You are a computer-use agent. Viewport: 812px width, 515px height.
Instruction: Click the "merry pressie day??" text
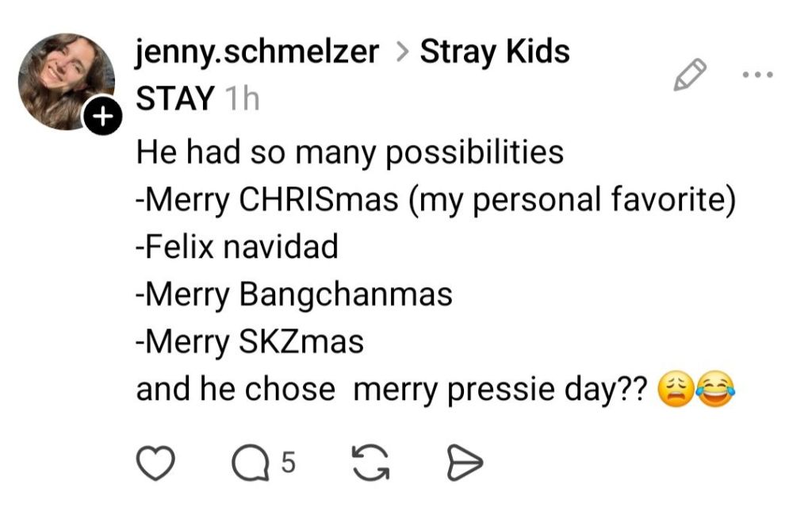501,390
